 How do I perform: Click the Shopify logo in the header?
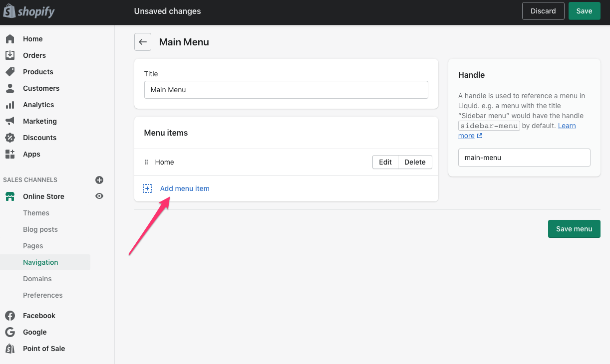[x=28, y=11]
